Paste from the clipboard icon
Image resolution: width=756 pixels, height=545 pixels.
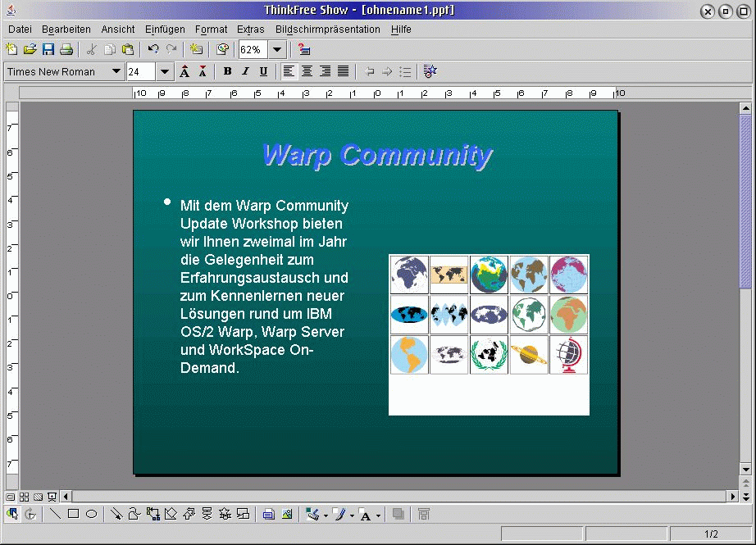click(x=128, y=49)
